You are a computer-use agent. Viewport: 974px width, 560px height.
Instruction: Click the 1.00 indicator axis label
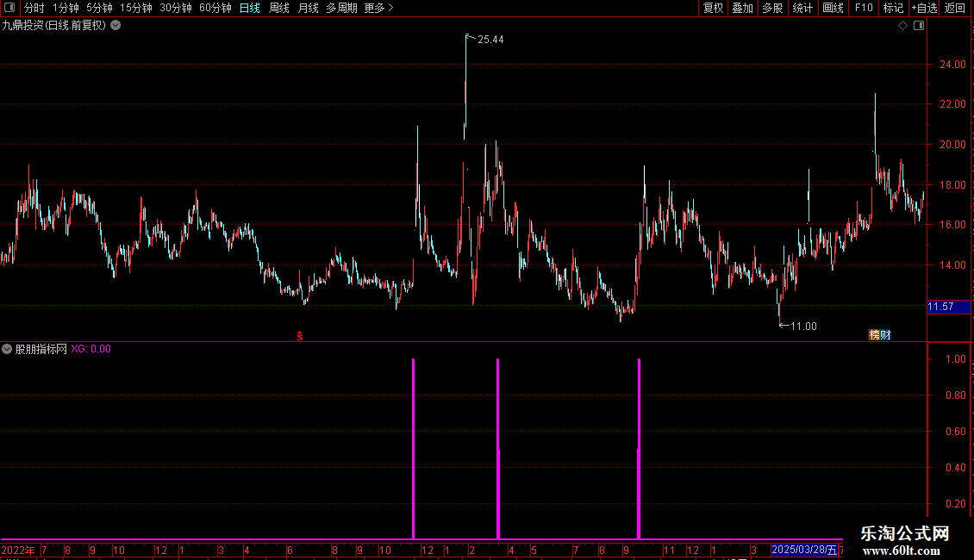pyautogui.click(x=955, y=359)
